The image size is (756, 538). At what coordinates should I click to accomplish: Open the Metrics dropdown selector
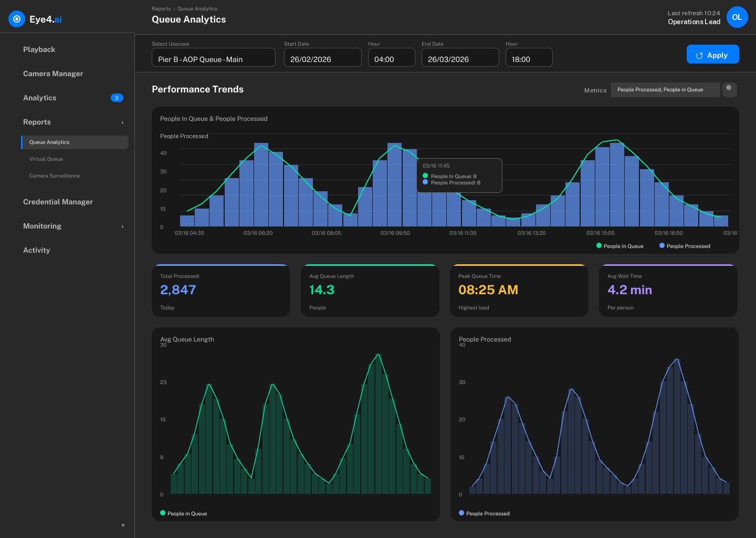(x=665, y=90)
